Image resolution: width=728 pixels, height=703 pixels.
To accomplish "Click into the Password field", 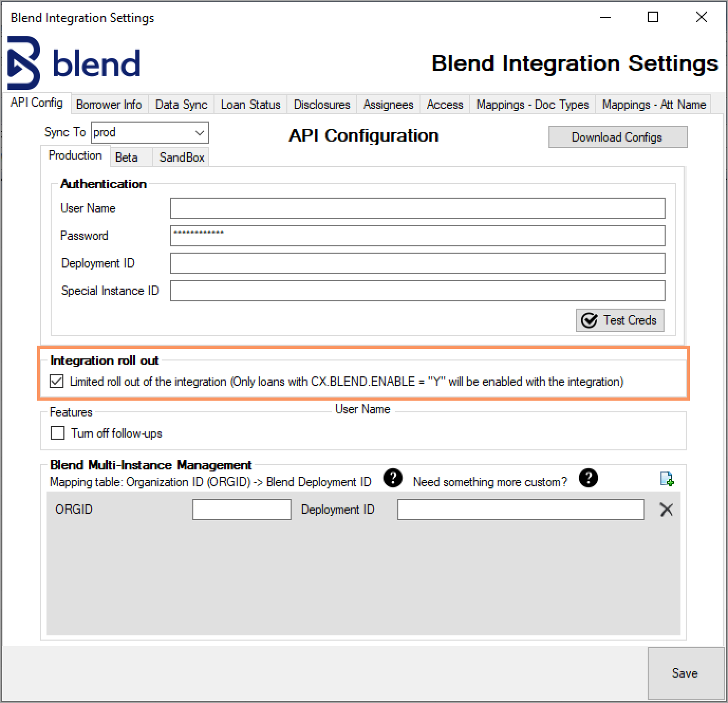I will (x=417, y=236).
